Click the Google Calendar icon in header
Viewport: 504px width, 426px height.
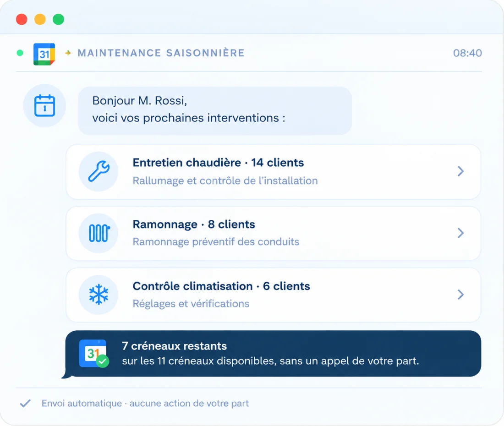(x=44, y=54)
